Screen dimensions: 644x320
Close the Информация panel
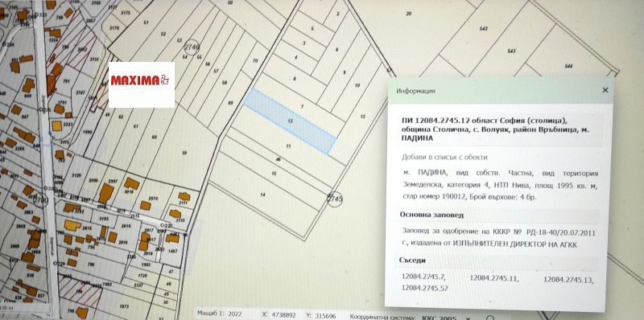click(x=605, y=90)
